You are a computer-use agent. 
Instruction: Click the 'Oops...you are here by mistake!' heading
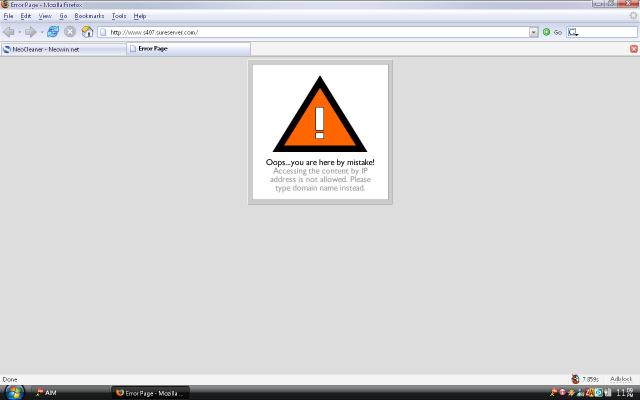tap(320, 162)
